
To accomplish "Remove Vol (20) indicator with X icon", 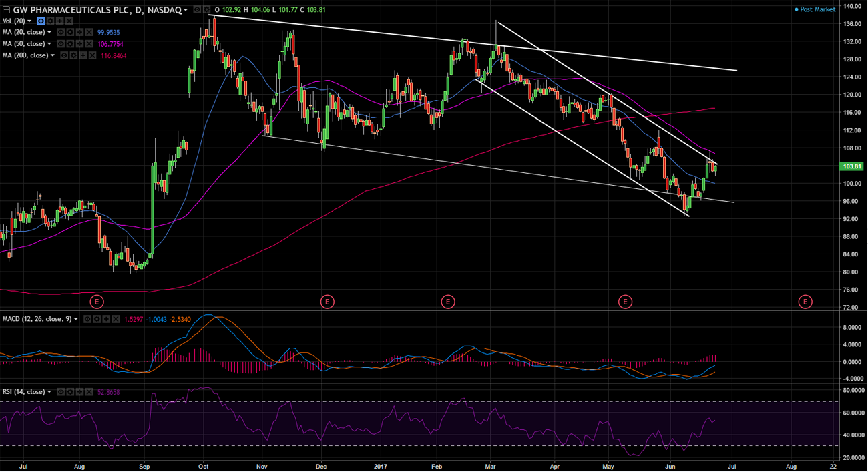I will (69, 21).
